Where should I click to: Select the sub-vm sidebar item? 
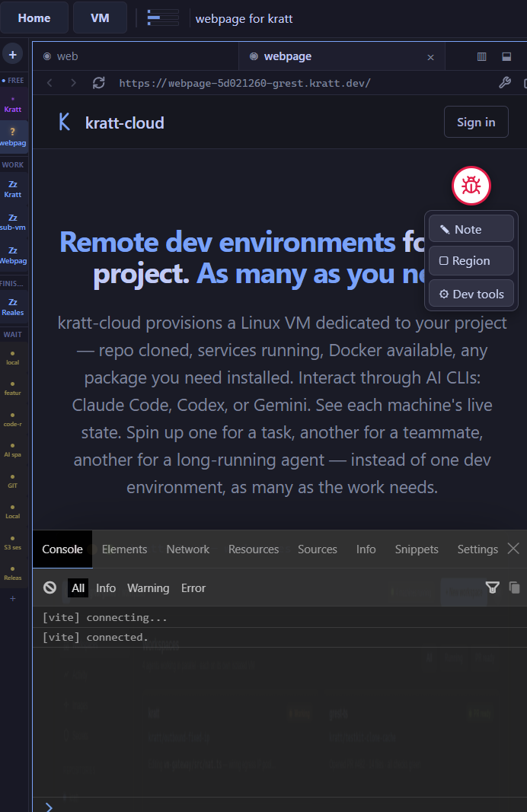tap(13, 222)
